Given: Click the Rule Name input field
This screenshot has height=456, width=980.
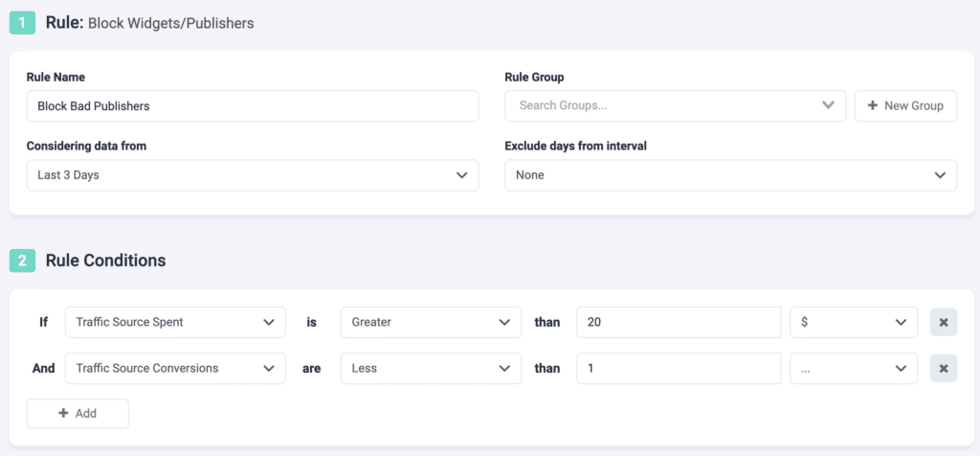Looking at the screenshot, I should point(253,105).
